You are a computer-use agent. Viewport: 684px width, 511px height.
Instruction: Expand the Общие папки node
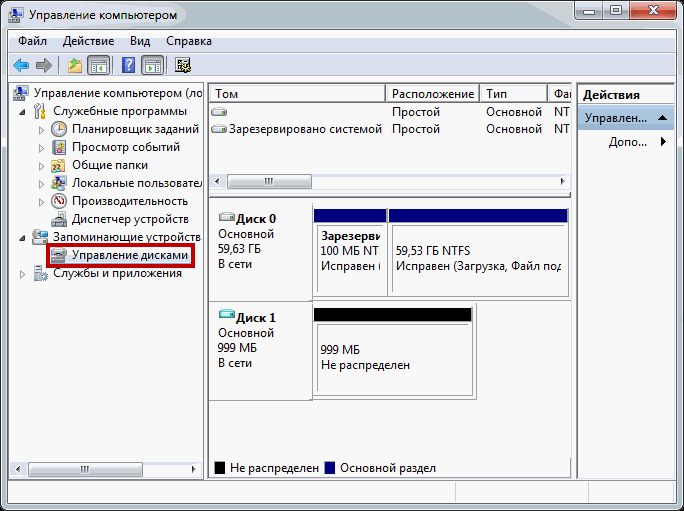coord(41,166)
